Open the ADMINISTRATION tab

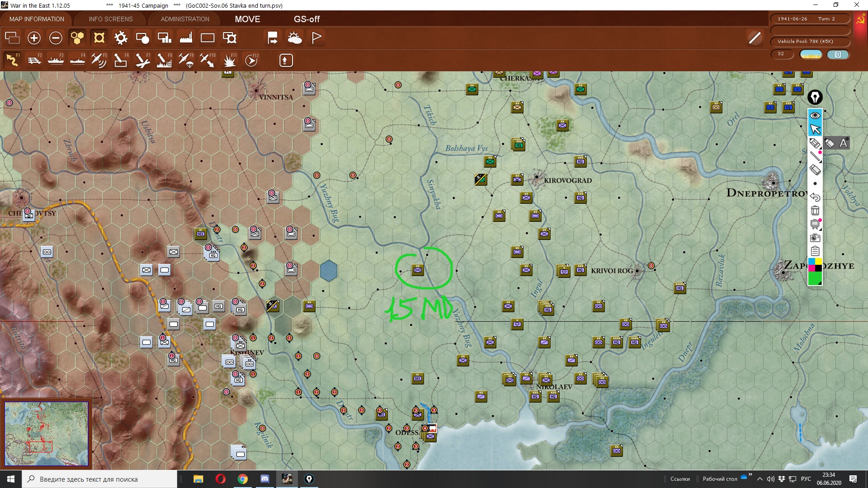click(185, 19)
